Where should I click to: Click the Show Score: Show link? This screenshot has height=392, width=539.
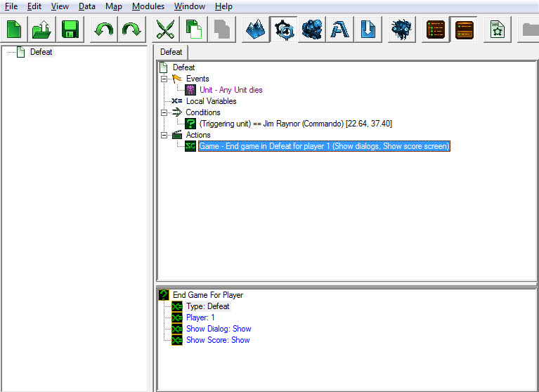pyautogui.click(x=218, y=340)
